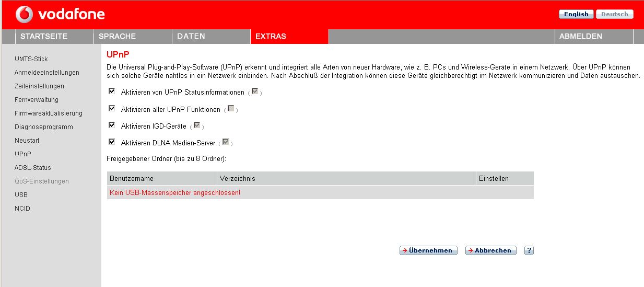The image size is (644, 287).
Task: Click greyed default checkbox beside UPnP Statusinformationen
Action: [255, 91]
